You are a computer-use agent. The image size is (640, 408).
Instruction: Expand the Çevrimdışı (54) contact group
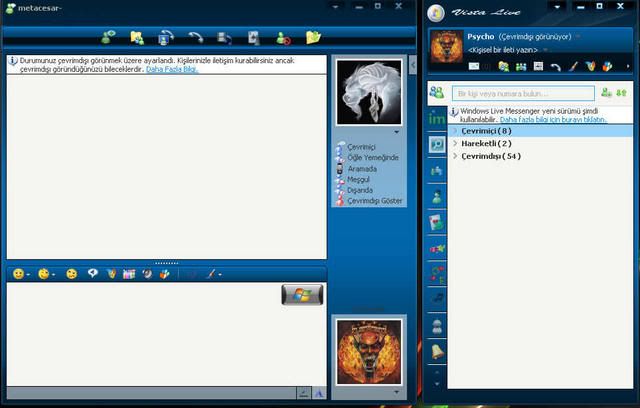490,156
